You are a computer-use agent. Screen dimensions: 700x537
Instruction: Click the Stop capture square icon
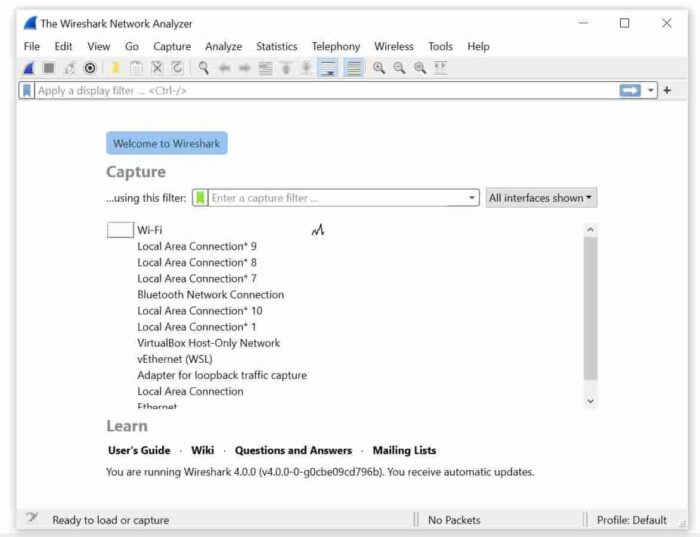(x=49, y=68)
